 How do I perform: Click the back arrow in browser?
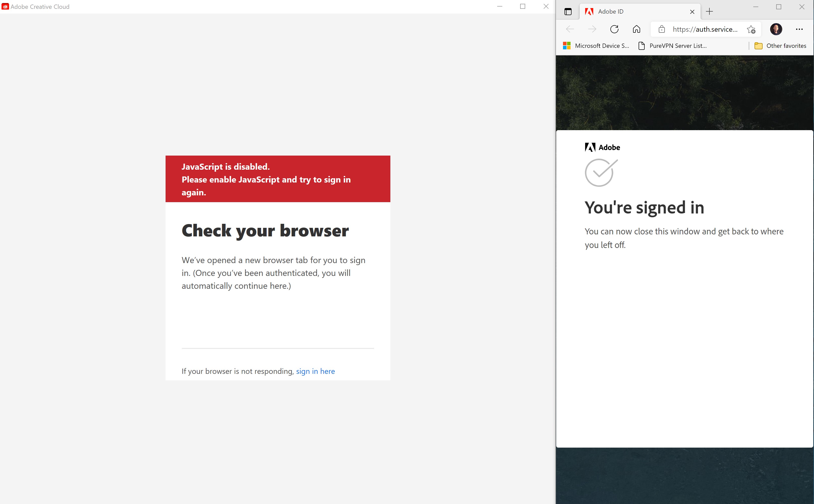point(570,29)
